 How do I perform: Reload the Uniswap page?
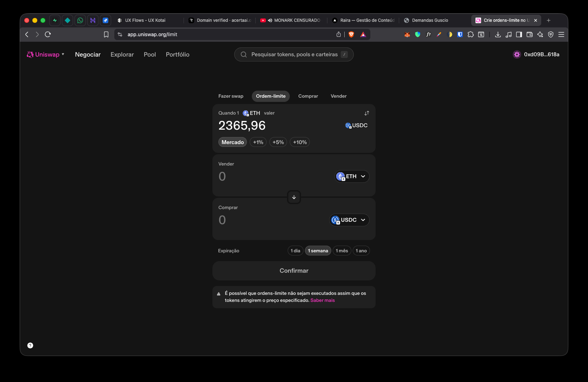48,34
